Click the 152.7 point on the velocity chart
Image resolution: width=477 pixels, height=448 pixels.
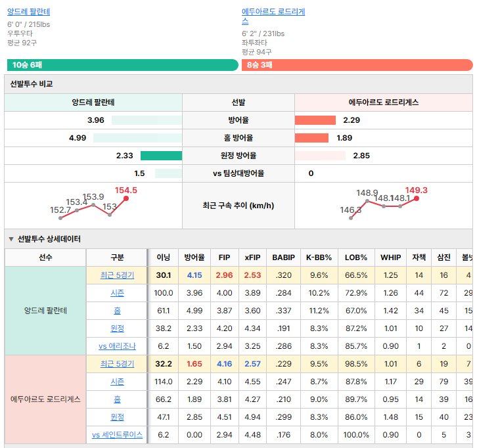tap(60, 218)
